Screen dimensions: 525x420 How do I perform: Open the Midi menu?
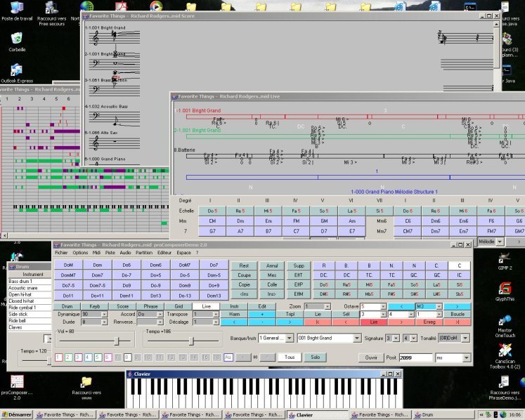point(96,253)
